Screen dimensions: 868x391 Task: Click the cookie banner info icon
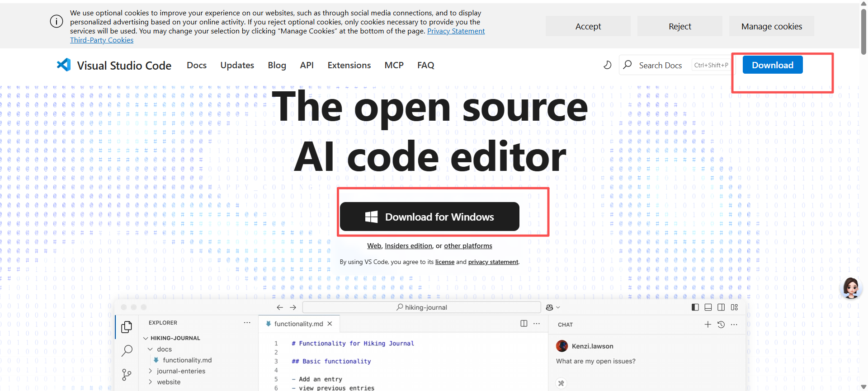[x=57, y=21]
